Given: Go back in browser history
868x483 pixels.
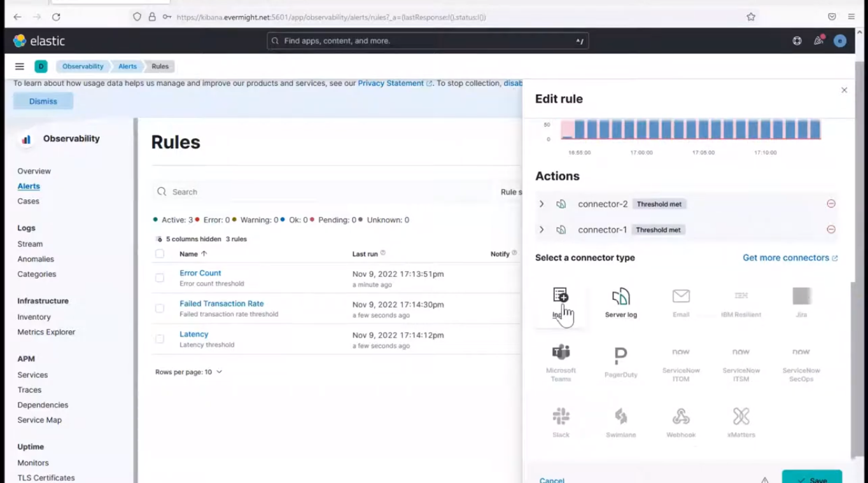Looking at the screenshot, I should (x=17, y=17).
